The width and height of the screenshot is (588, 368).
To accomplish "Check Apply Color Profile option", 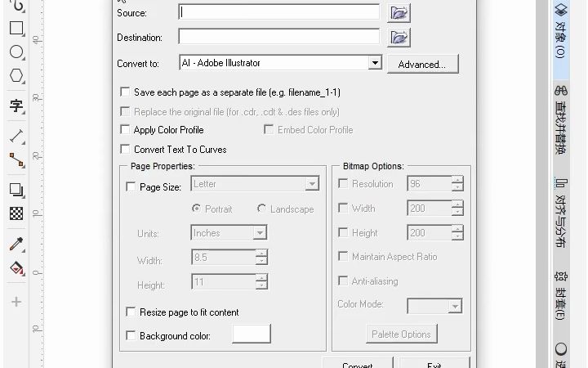I will click(125, 129).
